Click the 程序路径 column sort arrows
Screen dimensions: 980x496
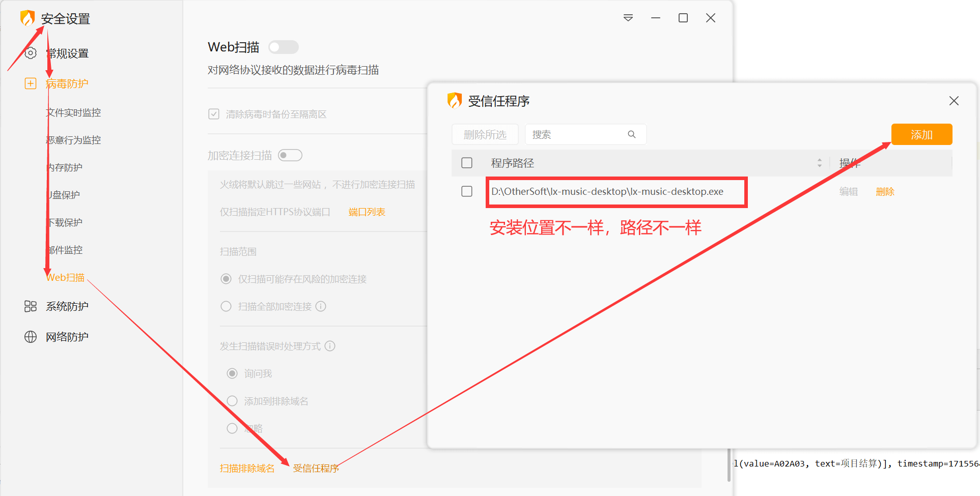tap(820, 163)
